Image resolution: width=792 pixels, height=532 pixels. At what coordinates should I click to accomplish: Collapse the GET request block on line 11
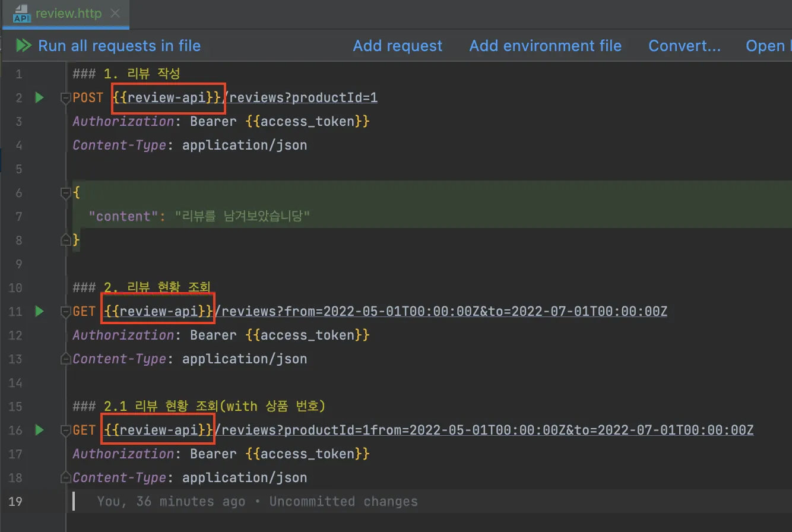tap(66, 312)
